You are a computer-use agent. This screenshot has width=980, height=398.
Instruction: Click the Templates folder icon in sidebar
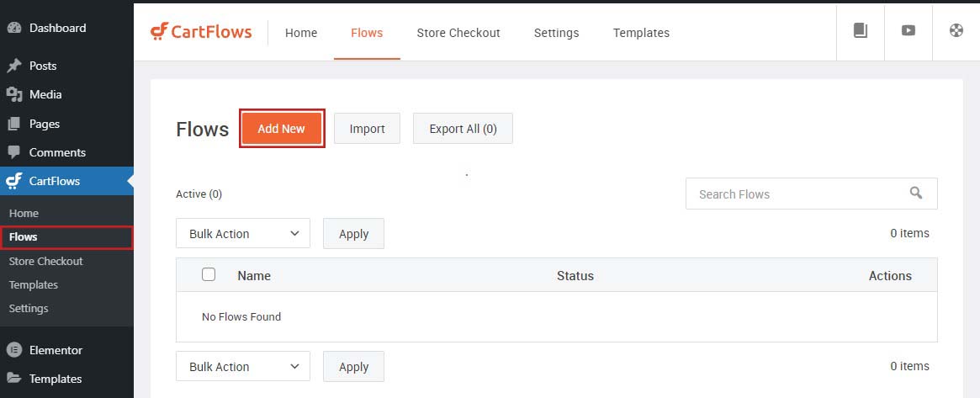click(x=13, y=379)
